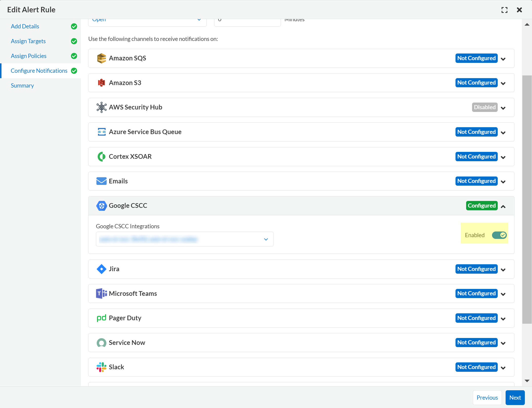
Task: Expand the Slack section
Action: (503, 368)
